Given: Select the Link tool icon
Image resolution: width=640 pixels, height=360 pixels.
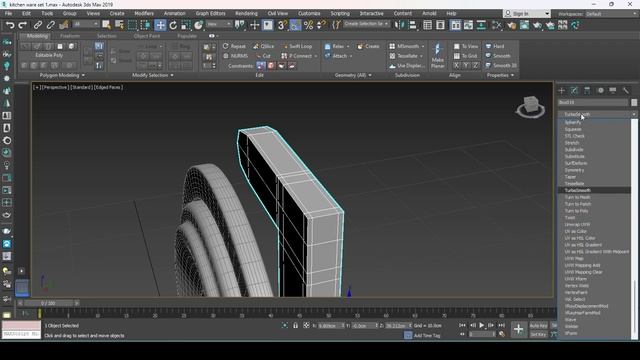Looking at the screenshot, I should [38, 25].
